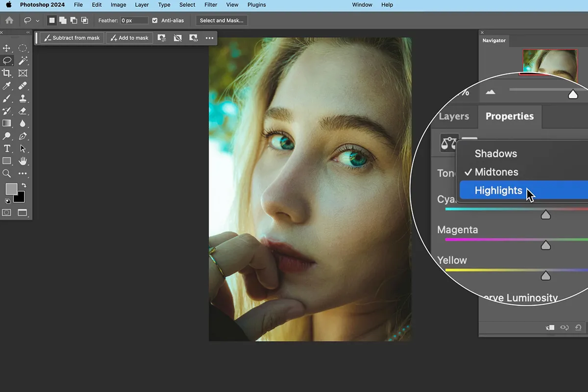Select the History Brush tool
The height and width of the screenshot is (392, 588).
pyautogui.click(x=7, y=111)
